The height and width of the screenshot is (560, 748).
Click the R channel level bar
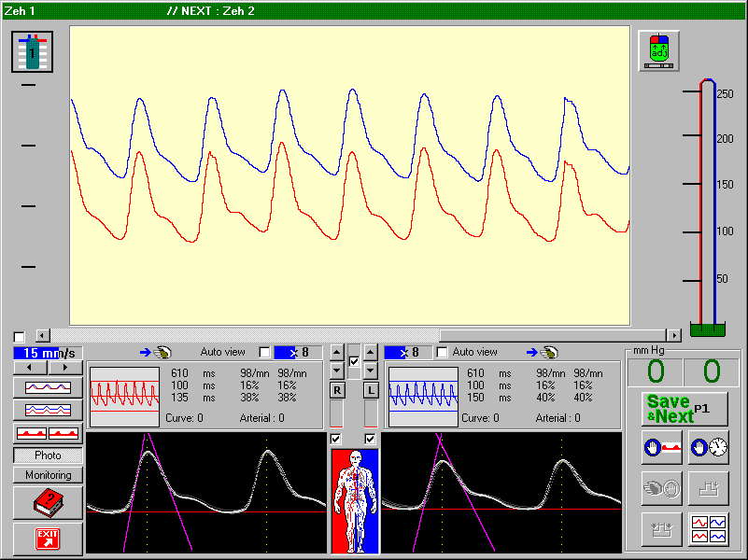(x=337, y=413)
